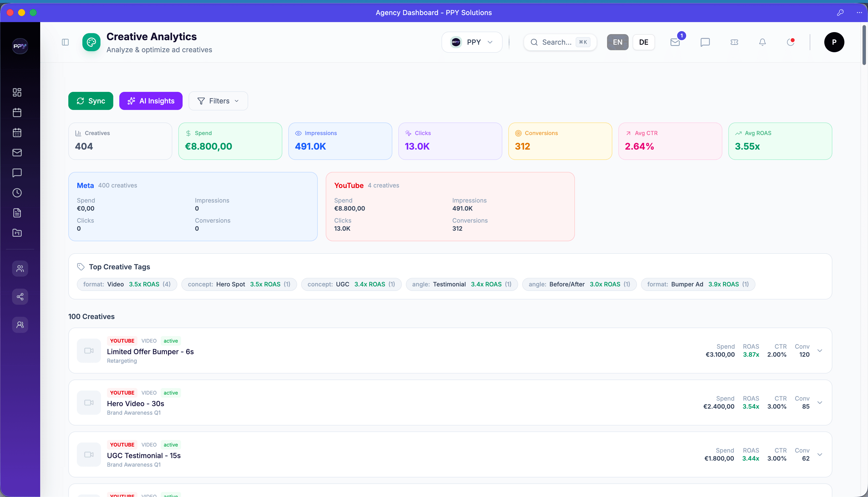The image size is (868, 497).
Task: Expand the Limited Offer Bumper - 6s row
Action: [820, 351]
